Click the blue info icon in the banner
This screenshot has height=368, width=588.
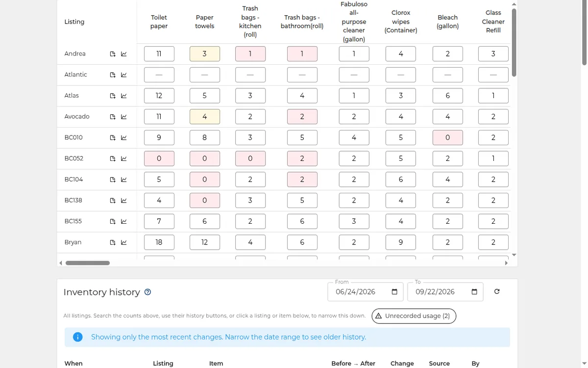tap(77, 337)
